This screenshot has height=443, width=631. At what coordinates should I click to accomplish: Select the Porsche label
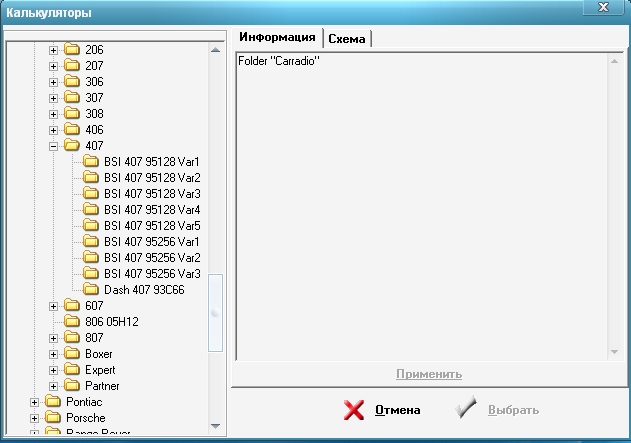86,418
